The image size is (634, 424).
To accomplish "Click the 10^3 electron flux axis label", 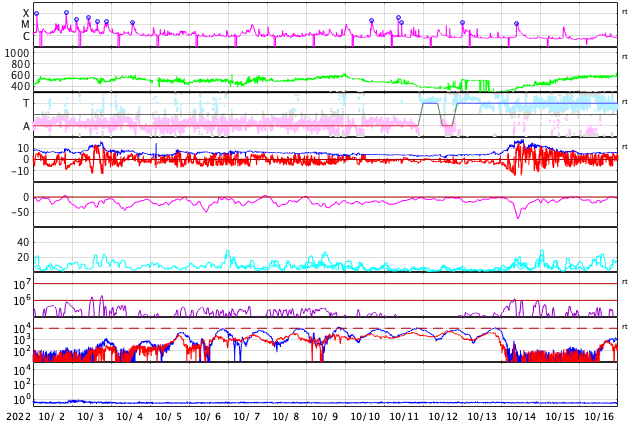I will coord(22,340).
